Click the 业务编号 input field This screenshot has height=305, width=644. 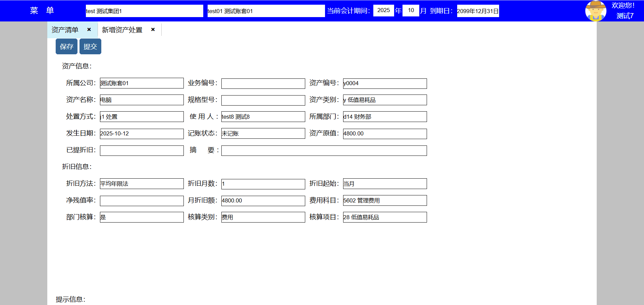pyautogui.click(x=263, y=83)
